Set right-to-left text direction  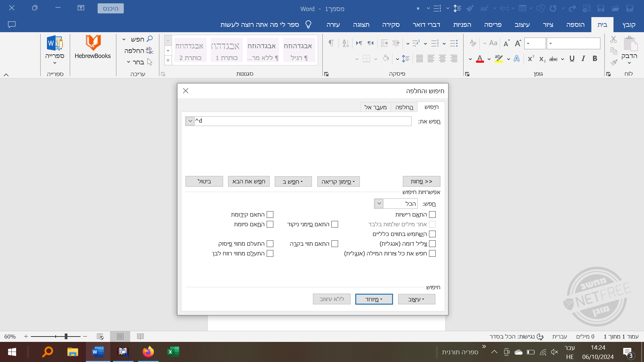[370, 43]
